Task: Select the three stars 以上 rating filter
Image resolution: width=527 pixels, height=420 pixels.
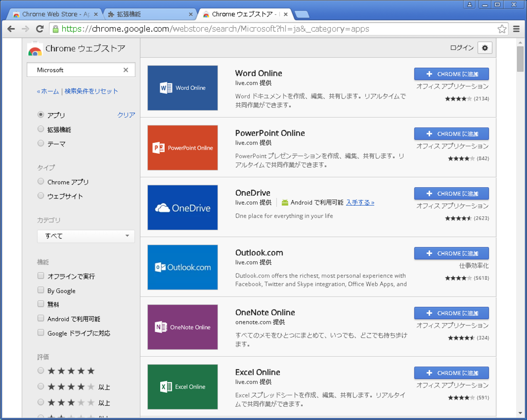Action: coord(41,402)
